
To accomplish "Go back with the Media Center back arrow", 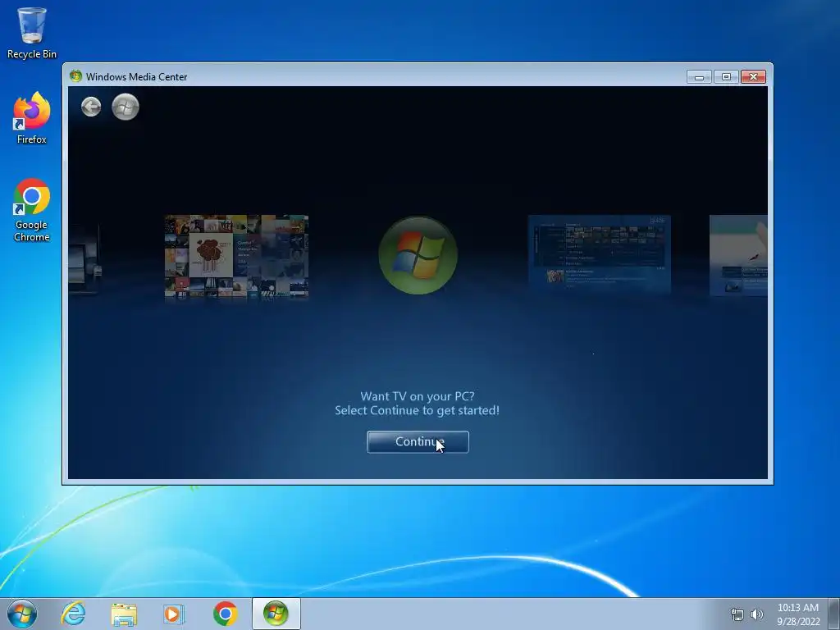I will click(91, 107).
